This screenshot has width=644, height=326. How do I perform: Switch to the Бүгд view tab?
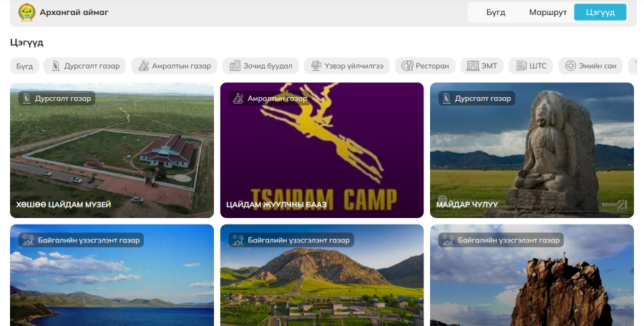point(496,12)
